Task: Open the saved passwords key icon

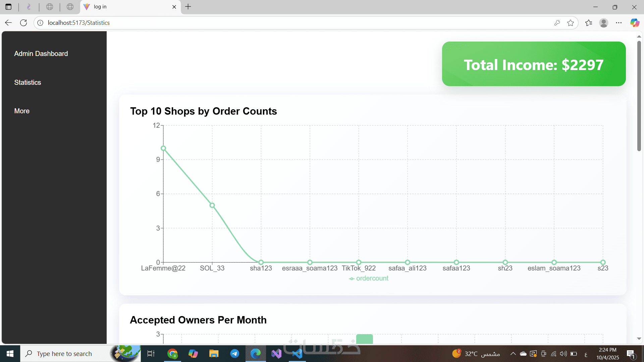Action: 557,23
